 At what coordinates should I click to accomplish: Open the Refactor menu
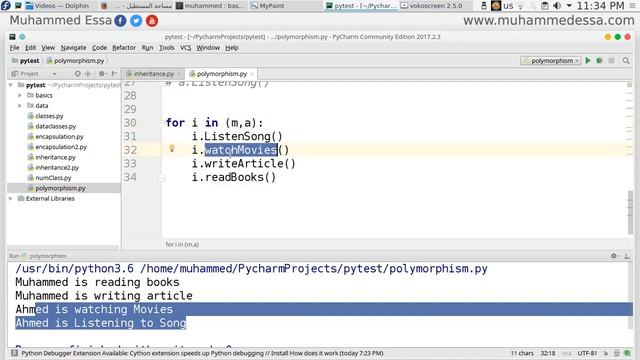124,48
